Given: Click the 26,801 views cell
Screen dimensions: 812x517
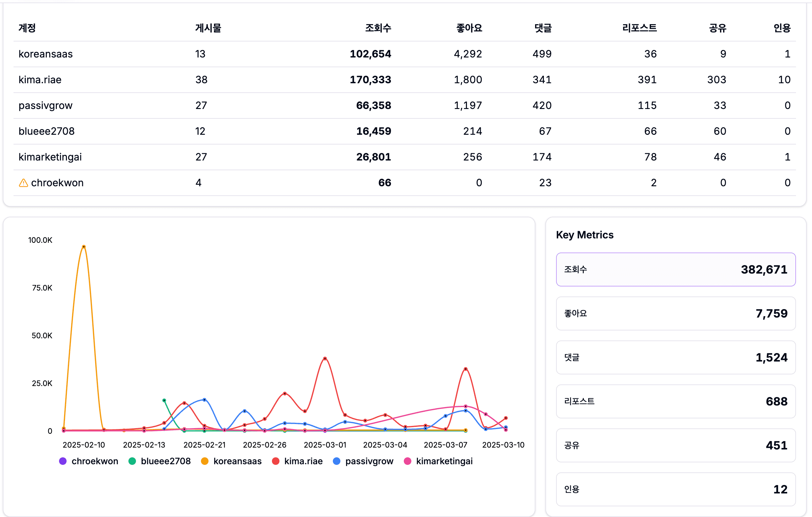Looking at the screenshot, I should click(x=374, y=157).
